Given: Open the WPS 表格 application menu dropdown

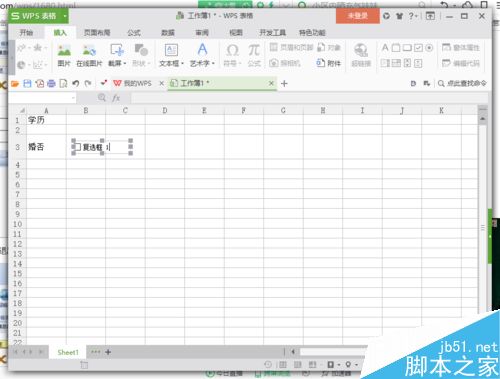Looking at the screenshot, I should click(65, 16).
